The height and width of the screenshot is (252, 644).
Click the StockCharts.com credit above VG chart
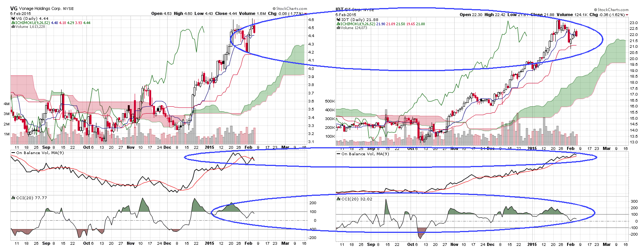290,8
